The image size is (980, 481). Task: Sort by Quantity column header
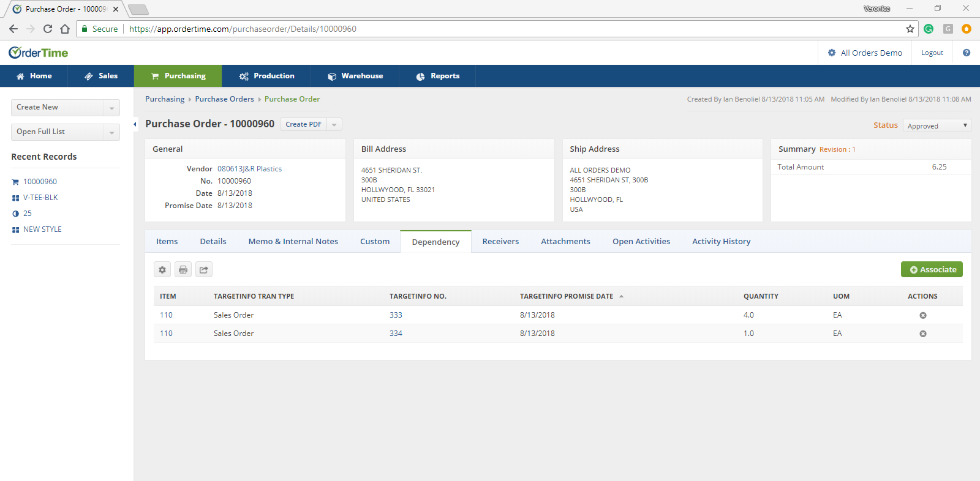click(x=761, y=296)
